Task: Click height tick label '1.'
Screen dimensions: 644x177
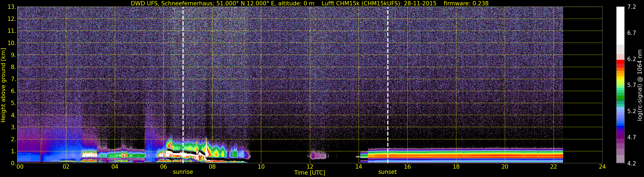Action: [x=13, y=151]
